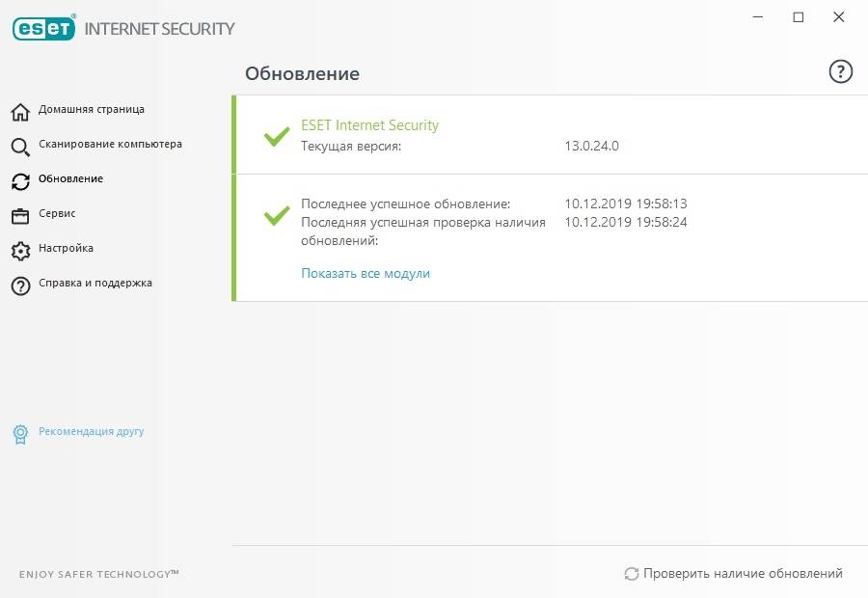The image size is (868, 598).
Task: Open help via top-right question mark
Action: pos(840,71)
